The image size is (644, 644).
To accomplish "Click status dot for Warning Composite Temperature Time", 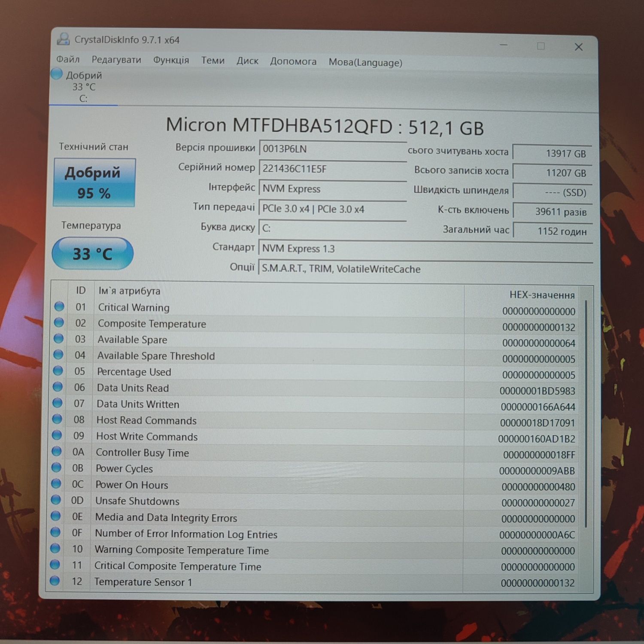I will click(55, 548).
